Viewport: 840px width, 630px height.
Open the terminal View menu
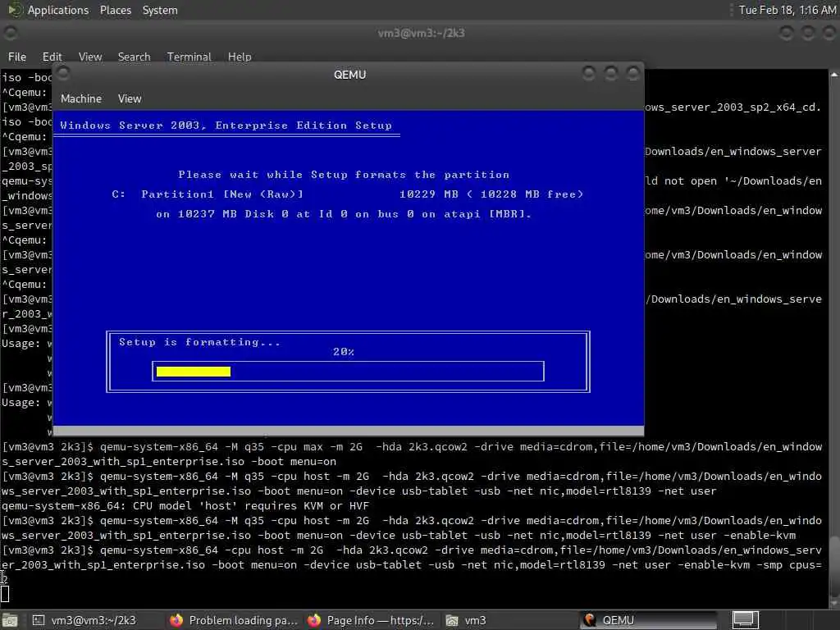click(90, 57)
